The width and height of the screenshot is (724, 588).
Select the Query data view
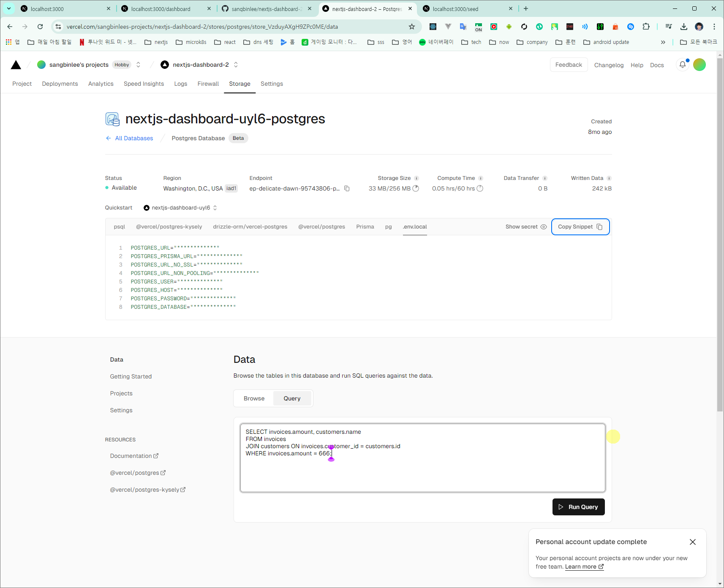(292, 398)
